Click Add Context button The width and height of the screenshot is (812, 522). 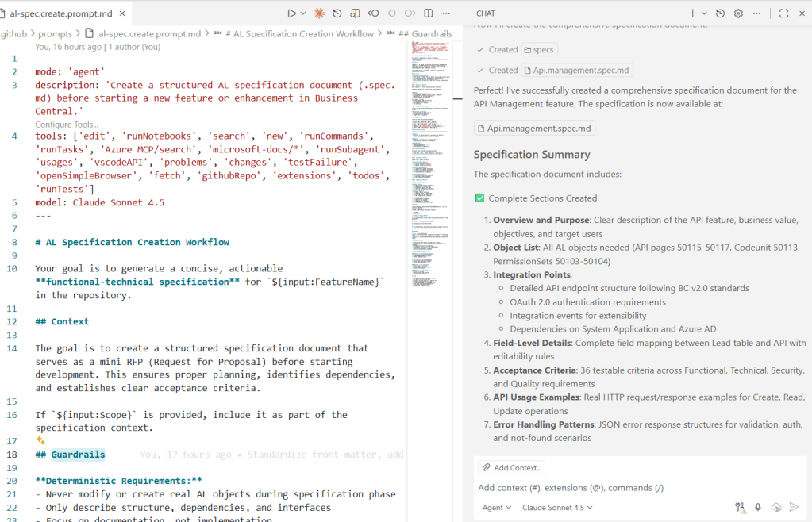coord(512,468)
